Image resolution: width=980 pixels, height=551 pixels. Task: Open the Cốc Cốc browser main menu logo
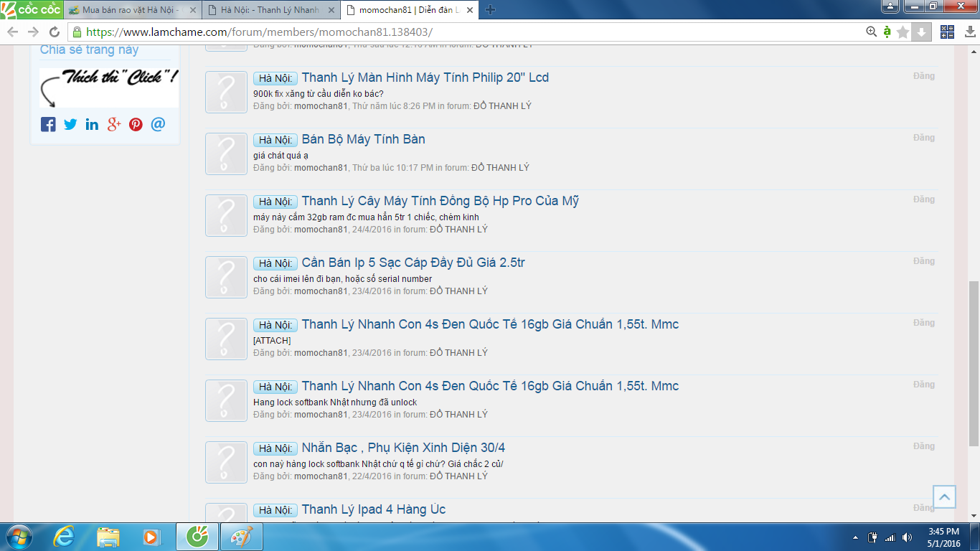click(x=31, y=9)
